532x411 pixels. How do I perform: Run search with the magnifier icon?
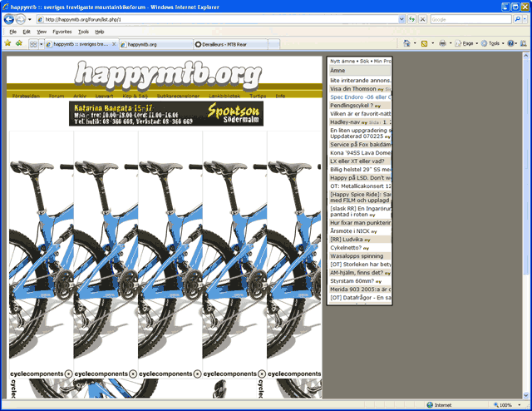517,19
